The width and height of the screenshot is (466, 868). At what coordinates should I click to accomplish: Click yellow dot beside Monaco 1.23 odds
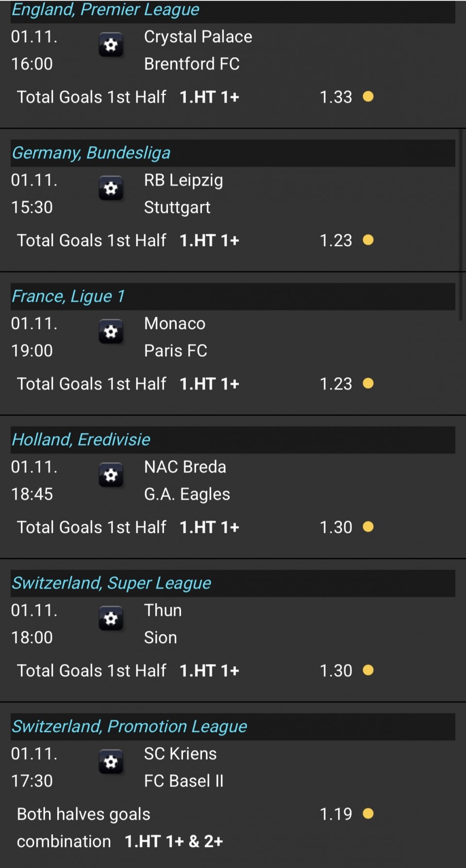(368, 384)
